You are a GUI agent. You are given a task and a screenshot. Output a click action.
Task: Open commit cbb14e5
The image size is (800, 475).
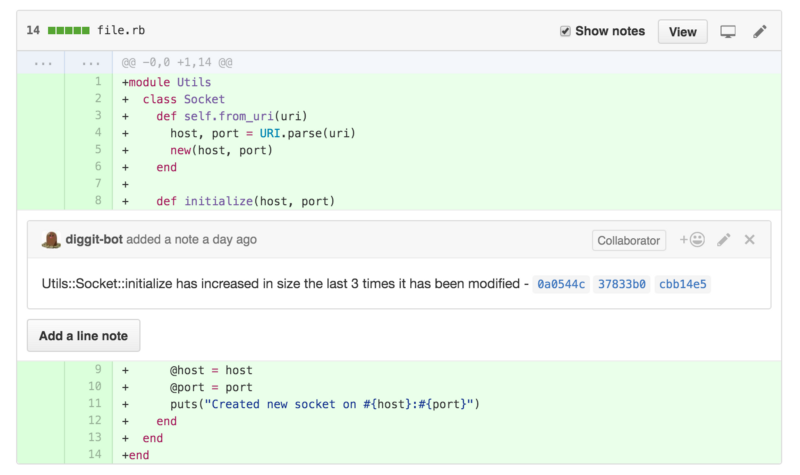[682, 284]
